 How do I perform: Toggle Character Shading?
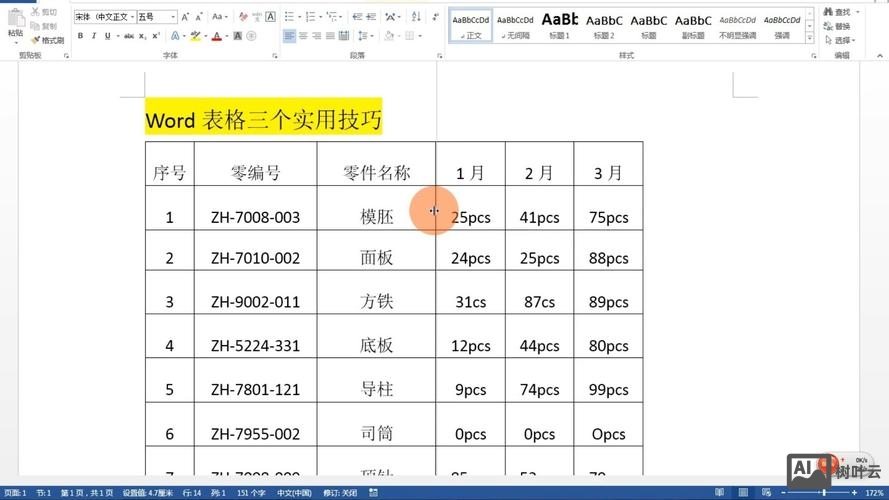click(238, 36)
